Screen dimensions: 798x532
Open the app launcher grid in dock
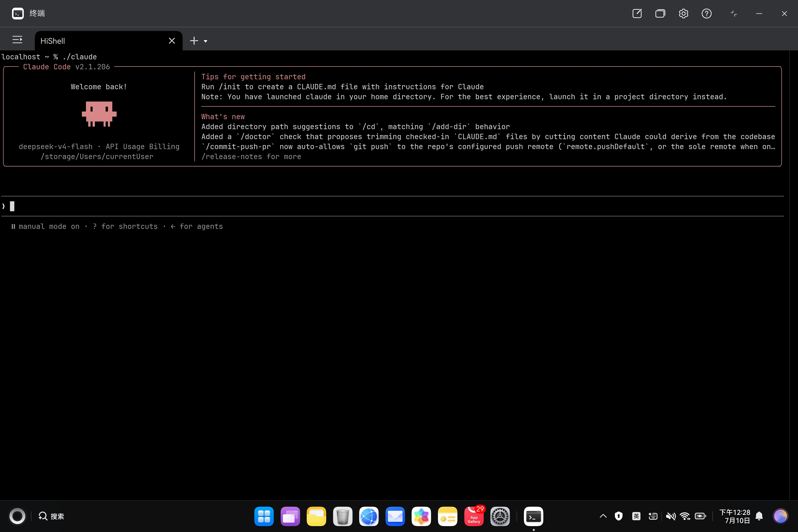[x=264, y=516]
